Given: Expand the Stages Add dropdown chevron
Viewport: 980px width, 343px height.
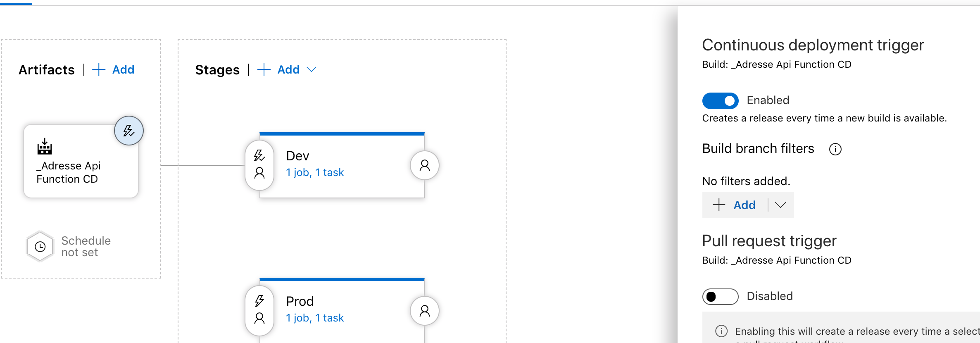Looking at the screenshot, I should point(312,70).
